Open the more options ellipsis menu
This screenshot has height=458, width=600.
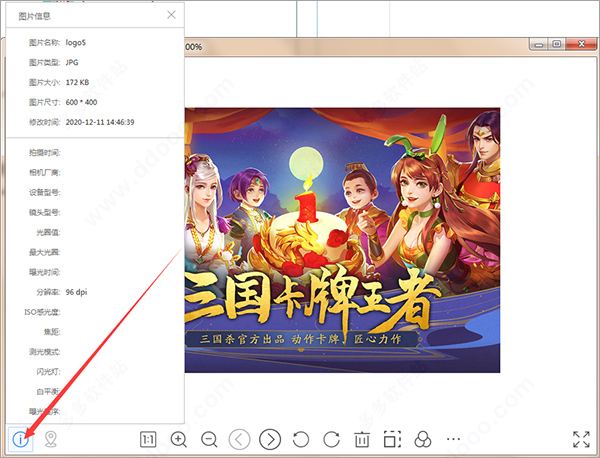453,439
